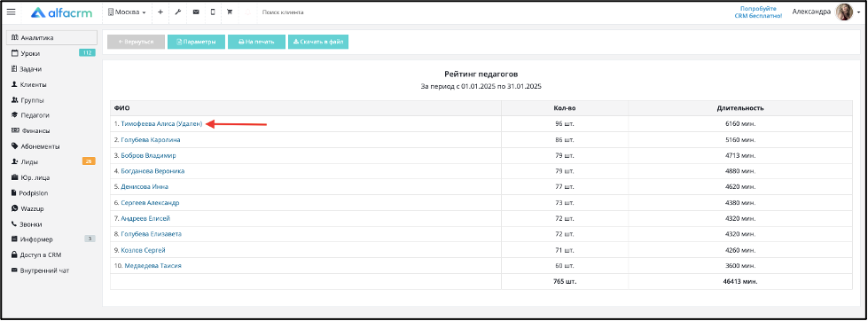Viewport: 868px width, 321px height.
Task: Click the На печать print button
Action: click(x=256, y=42)
